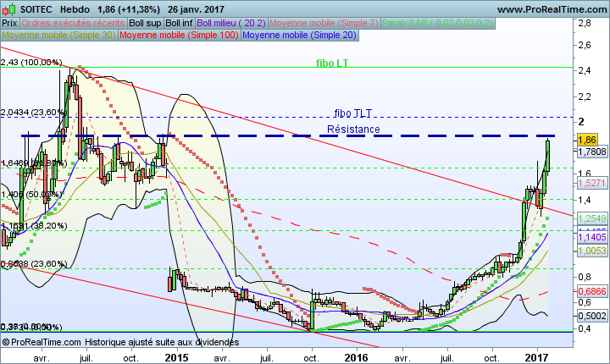Click the SOITEC ticker name

pos(36,9)
